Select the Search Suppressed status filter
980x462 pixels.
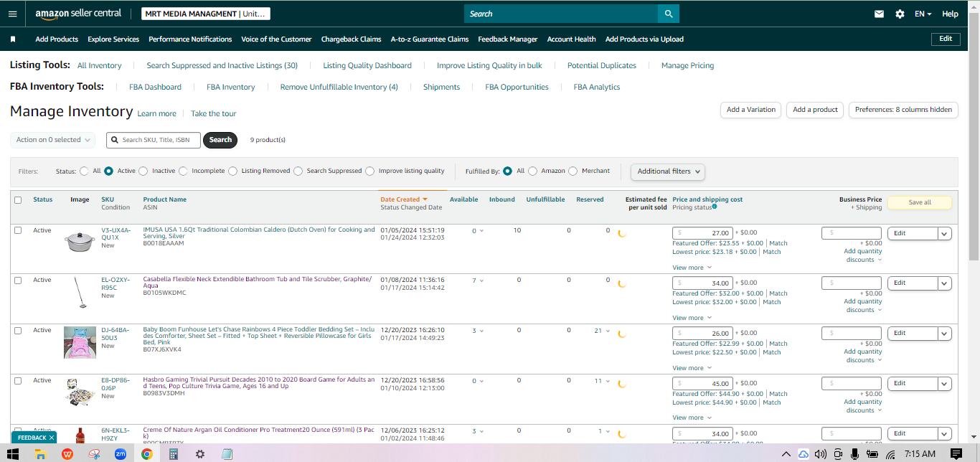pyautogui.click(x=298, y=171)
